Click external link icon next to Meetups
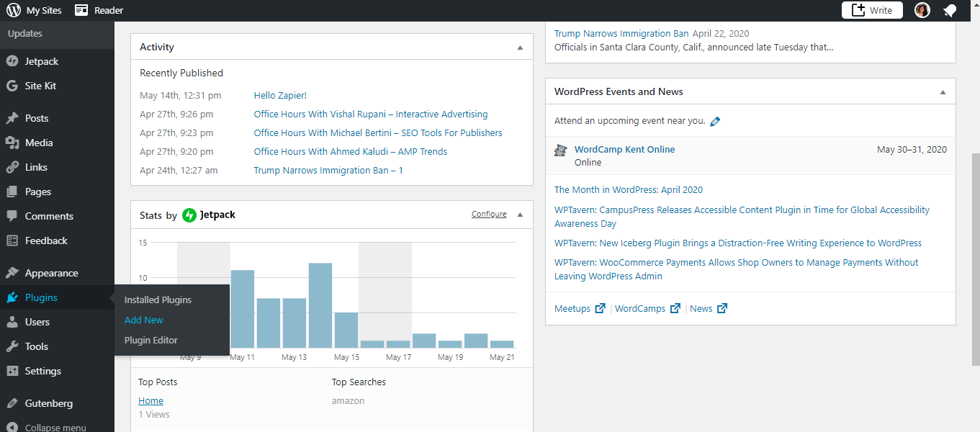 600,308
